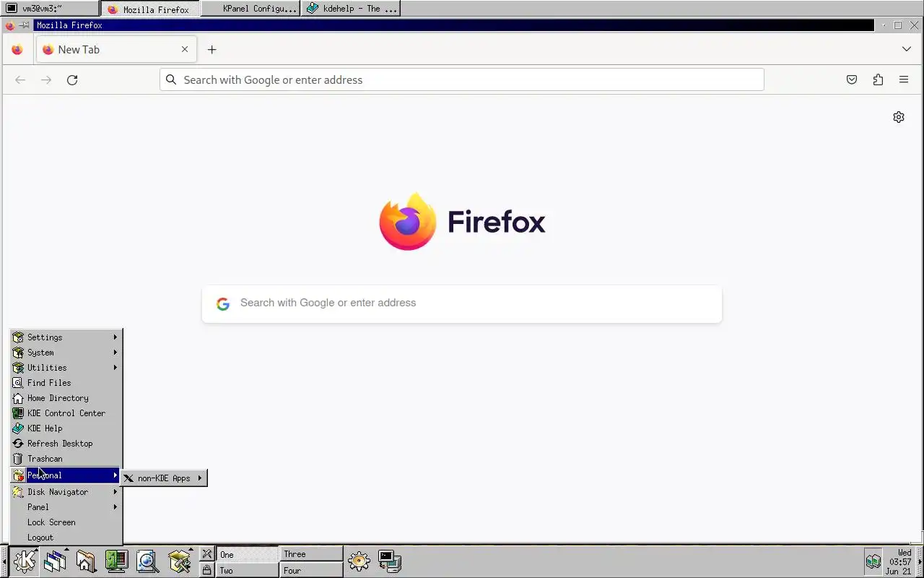Open Firefox View icon left of tab
This screenshot has height=578, width=924.
pos(17,50)
